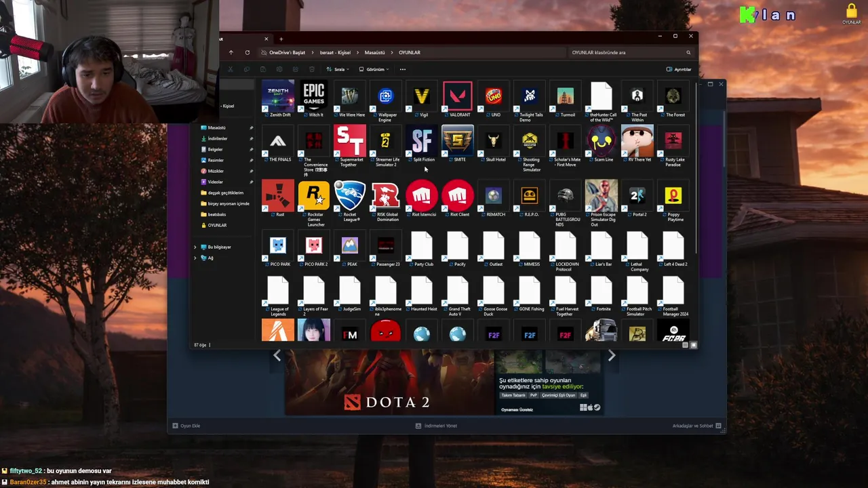868x488 pixels.
Task: Click beraat - Kişisel breadcrumb
Action: (335, 52)
